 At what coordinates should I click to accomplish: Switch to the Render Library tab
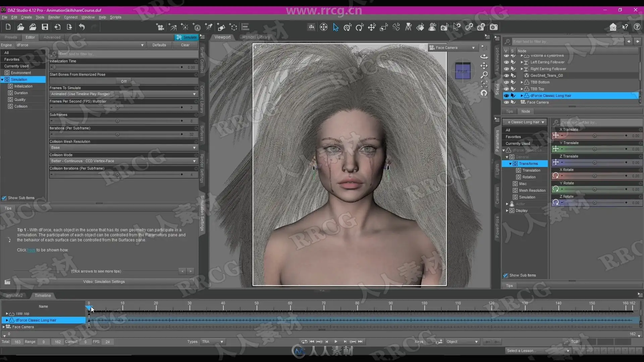click(256, 37)
